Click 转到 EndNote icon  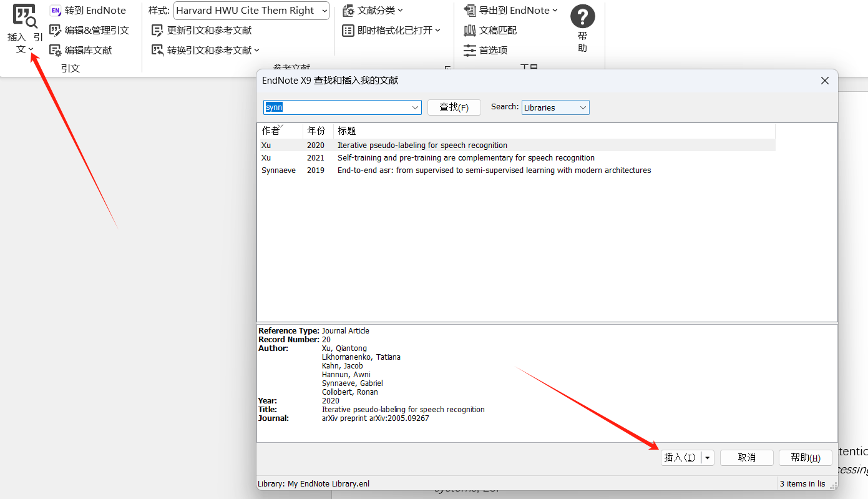56,11
